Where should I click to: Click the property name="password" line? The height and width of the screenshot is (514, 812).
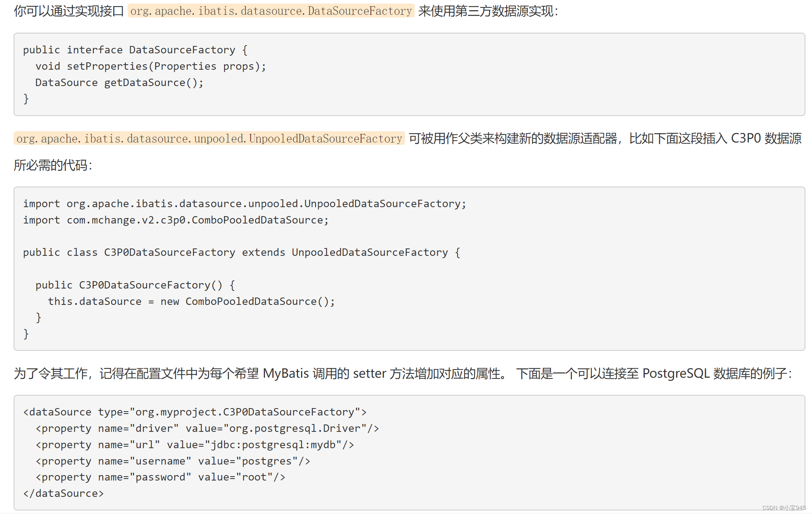pyautogui.click(x=160, y=477)
